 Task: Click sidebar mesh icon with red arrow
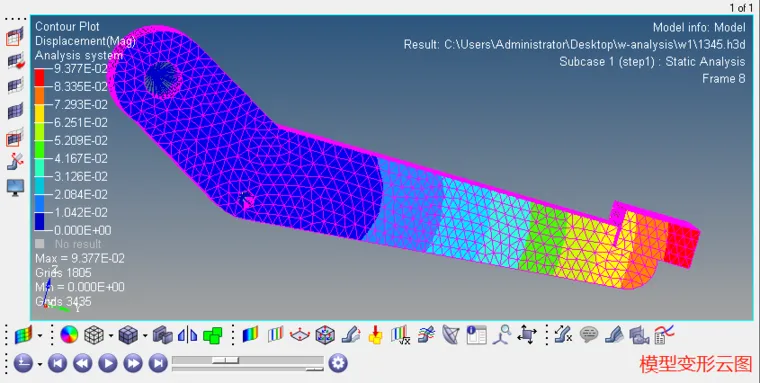[16, 61]
